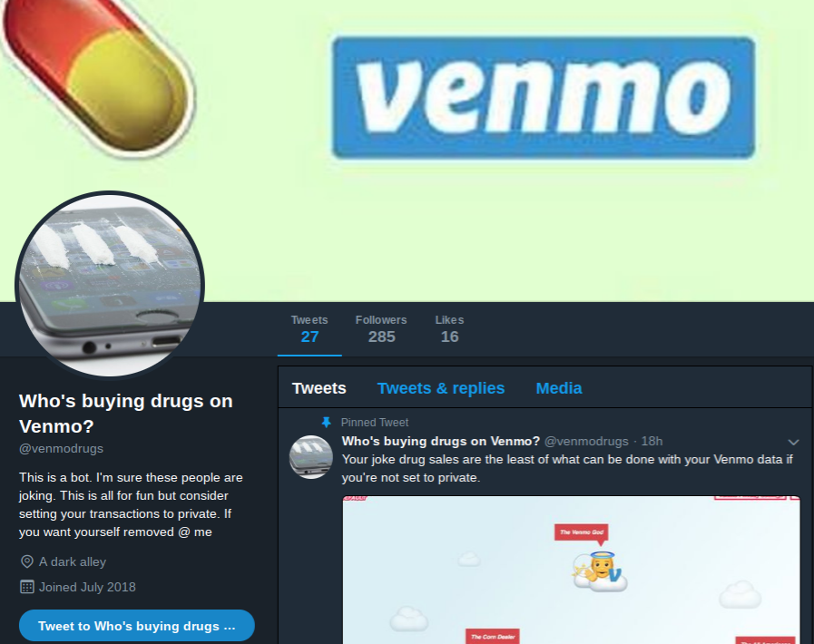
Task: Click The Corn Dealer label in tweet image
Action: click(493, 637)
